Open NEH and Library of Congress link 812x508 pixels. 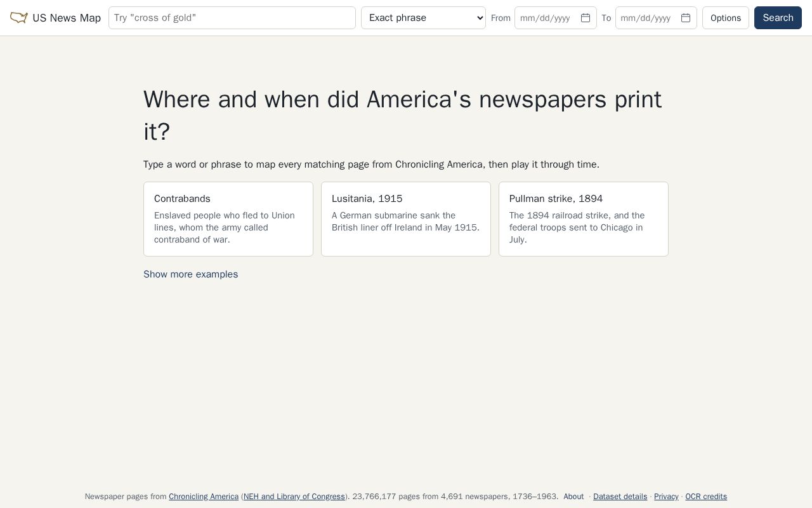pos(294,497)
